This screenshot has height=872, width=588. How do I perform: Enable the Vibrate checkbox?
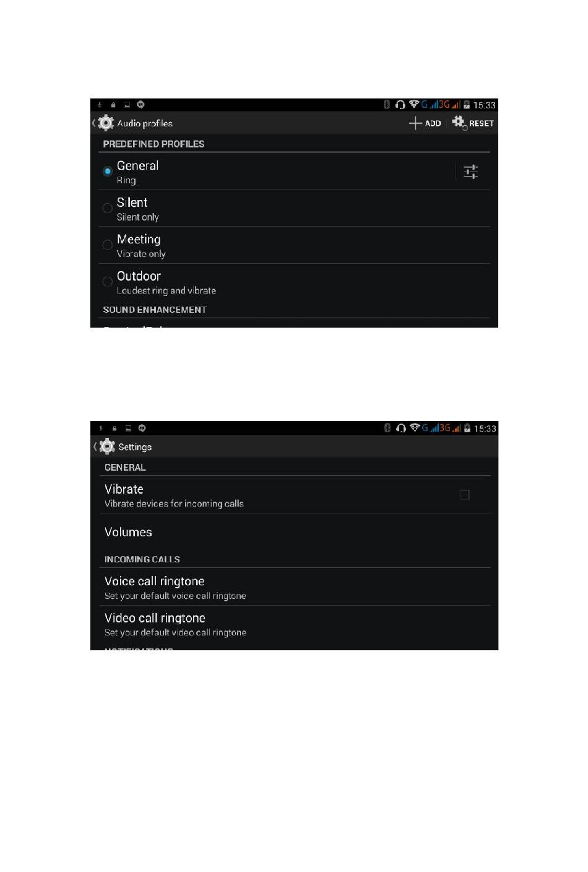click(465, 494)
